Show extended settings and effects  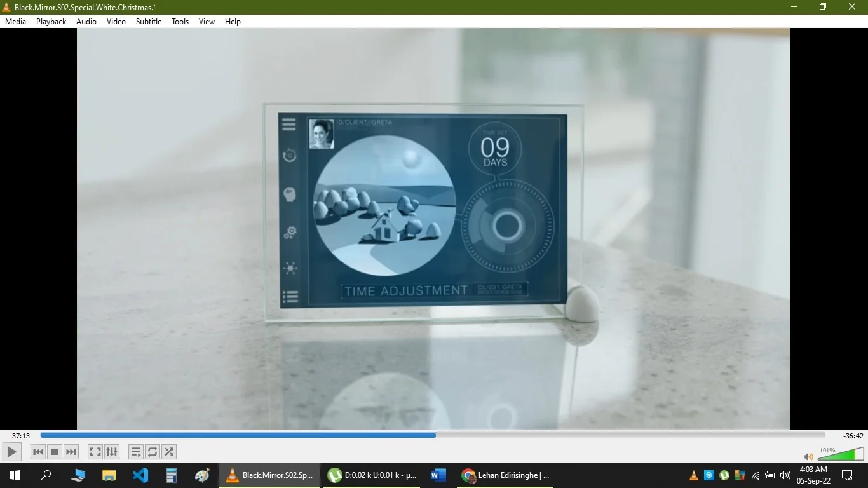112,452
